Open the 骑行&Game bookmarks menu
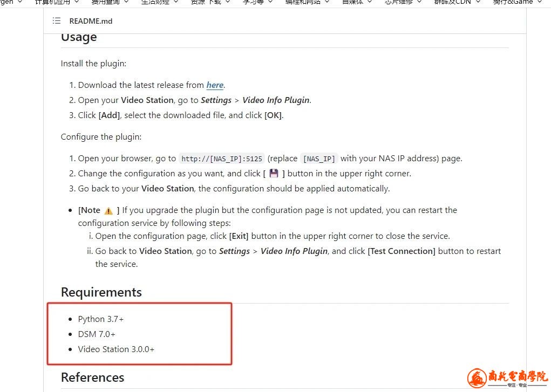This screenshot has height=392, width=551. coord(517,2)
